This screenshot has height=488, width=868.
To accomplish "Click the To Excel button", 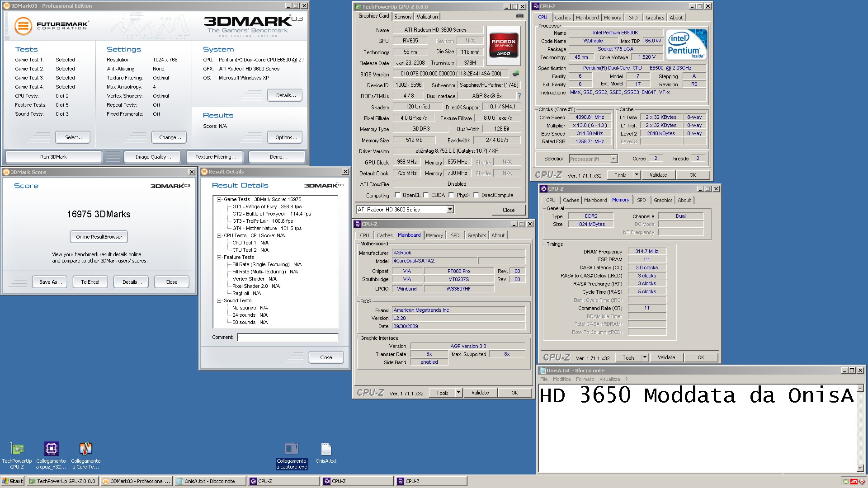I will click(90, 282).
